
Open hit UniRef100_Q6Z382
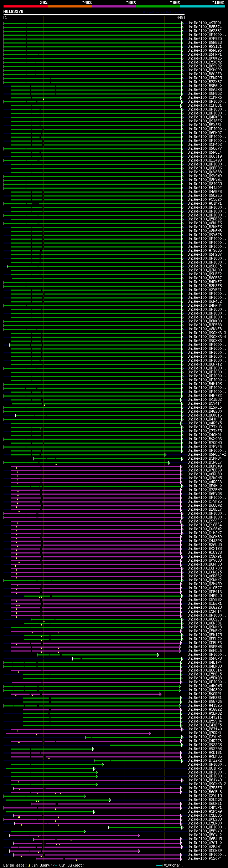coord(204,31)
